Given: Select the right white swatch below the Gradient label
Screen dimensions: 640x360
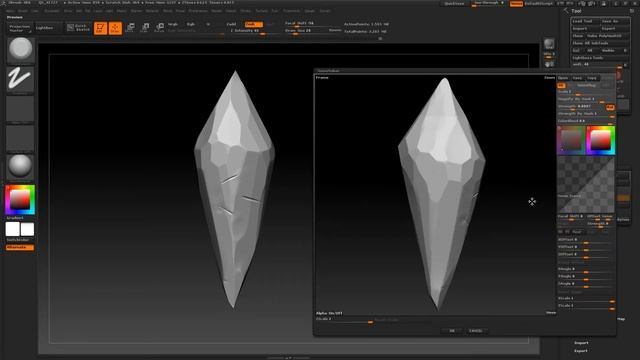Looking at the screenshot, I should pyautogui.click(x=27, y=229).
